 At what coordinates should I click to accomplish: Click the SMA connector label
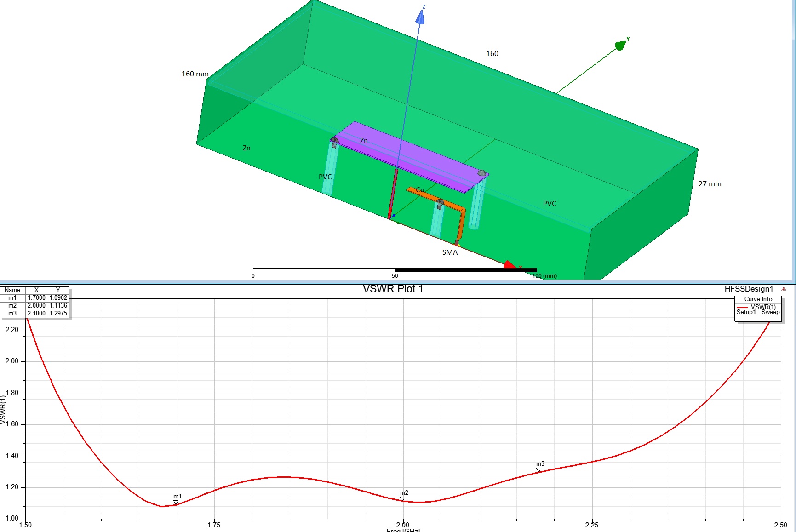(x=450, y=252)
